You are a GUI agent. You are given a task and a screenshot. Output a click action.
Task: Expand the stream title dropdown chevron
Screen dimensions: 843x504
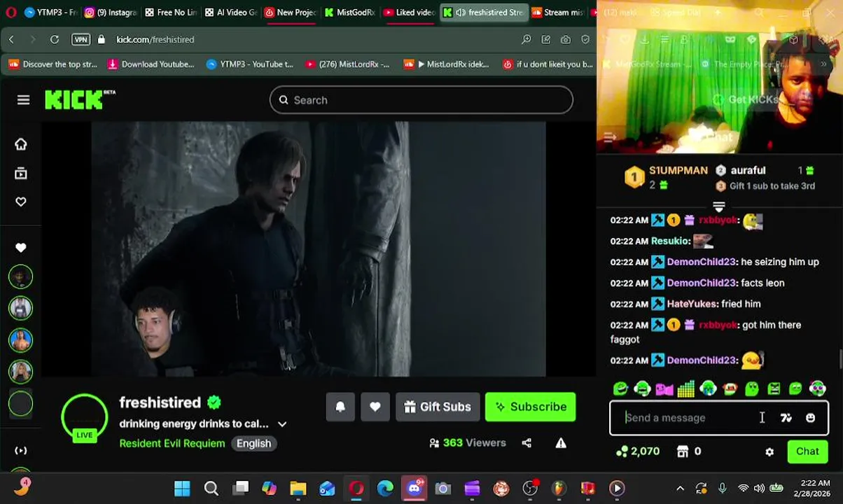(x=282, y=424)
